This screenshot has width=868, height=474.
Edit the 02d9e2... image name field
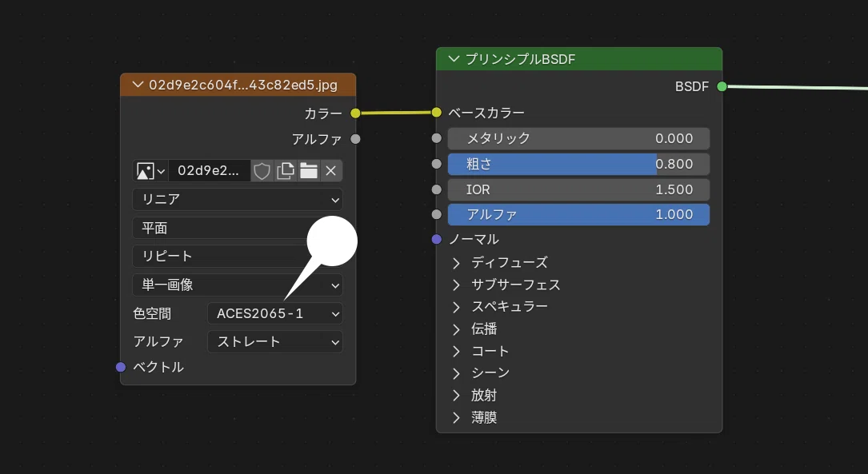click(209, 171)
